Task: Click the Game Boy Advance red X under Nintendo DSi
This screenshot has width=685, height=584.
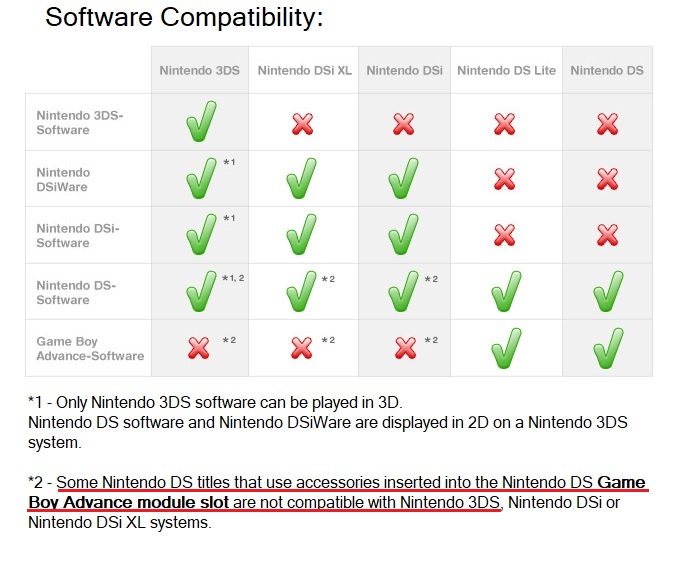Action: pos(405,348)
